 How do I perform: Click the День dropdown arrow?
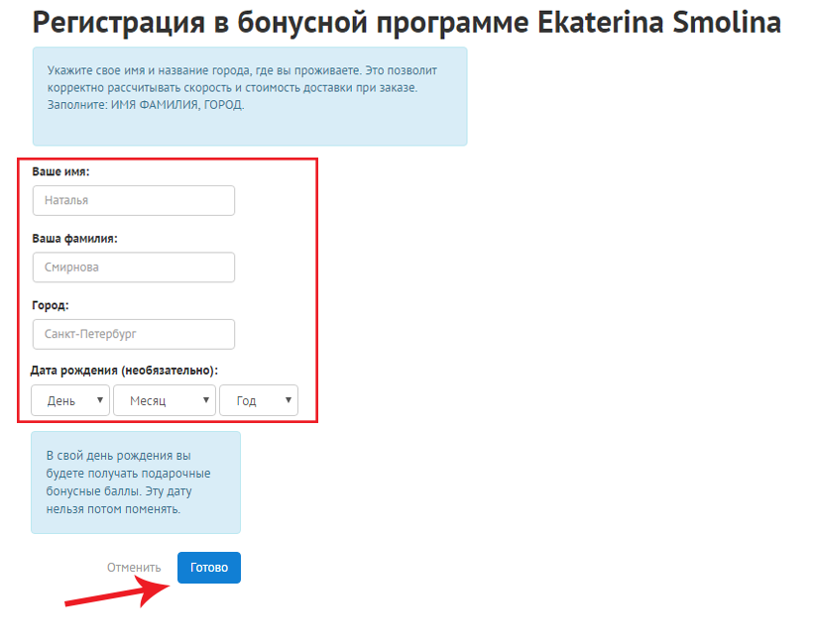tap(100, 400)
